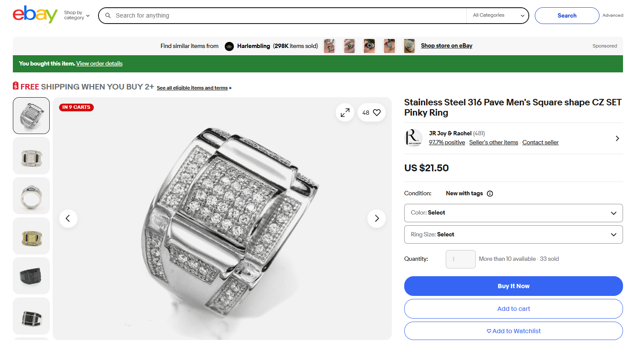644x346 pixels.
Task: Open seller details chevron arrow
Action: pyautogui.click(x=617, y=138)
